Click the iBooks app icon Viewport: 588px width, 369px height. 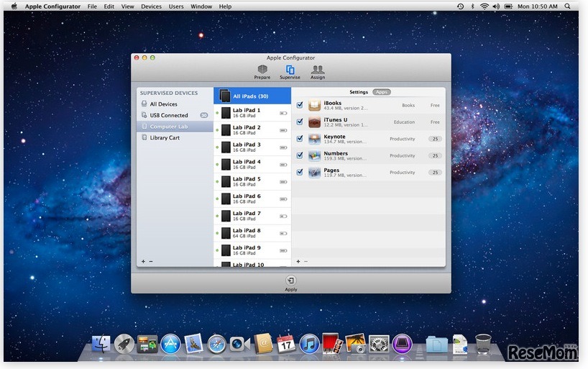pyautogui.click(x=314, y=105)
